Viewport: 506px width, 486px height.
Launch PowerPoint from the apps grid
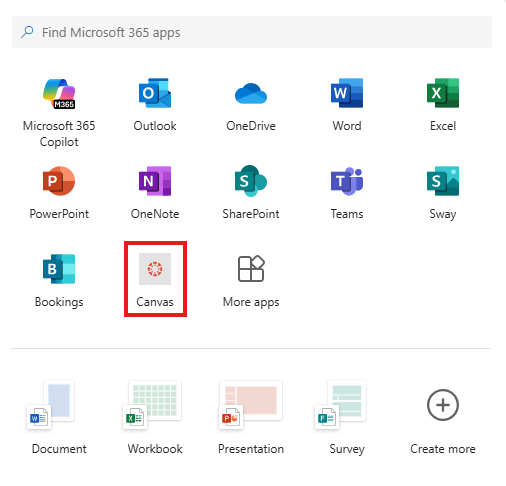click(59, 181)
